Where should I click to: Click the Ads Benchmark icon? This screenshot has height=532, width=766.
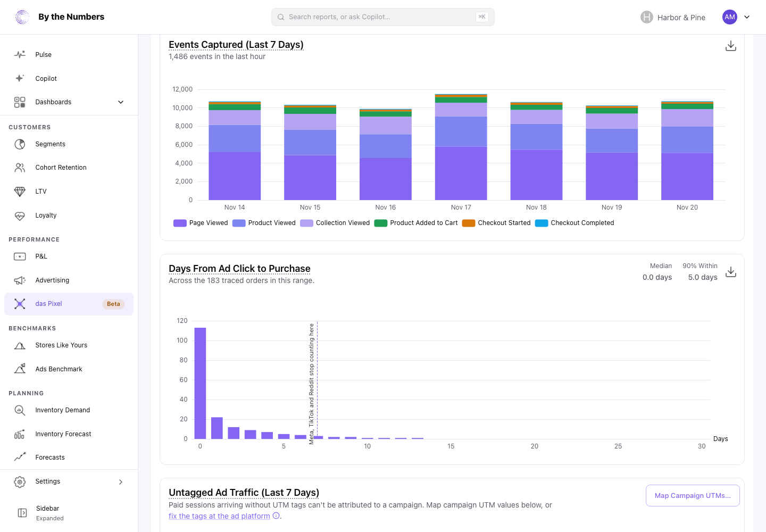pyautogui.click(x=20, y=369)
